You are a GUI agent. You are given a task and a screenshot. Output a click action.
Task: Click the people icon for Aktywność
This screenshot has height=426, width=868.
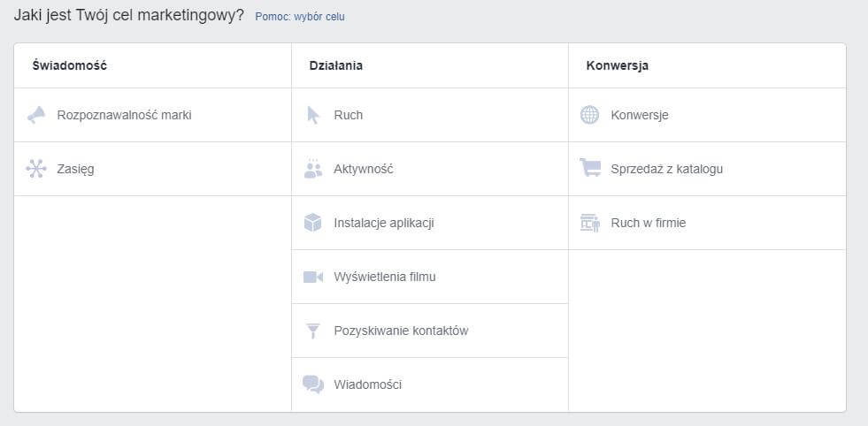[313, 169]
